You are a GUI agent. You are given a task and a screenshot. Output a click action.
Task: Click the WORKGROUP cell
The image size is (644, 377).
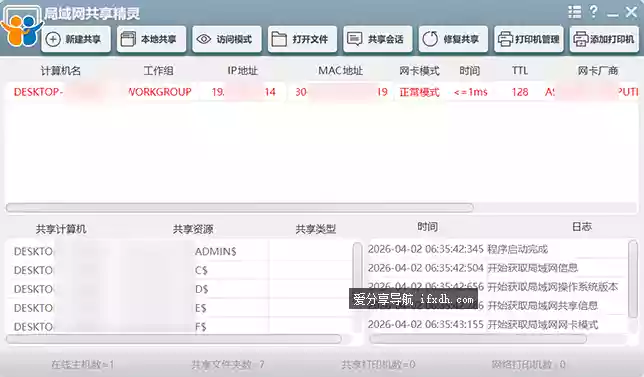[160, 92]
